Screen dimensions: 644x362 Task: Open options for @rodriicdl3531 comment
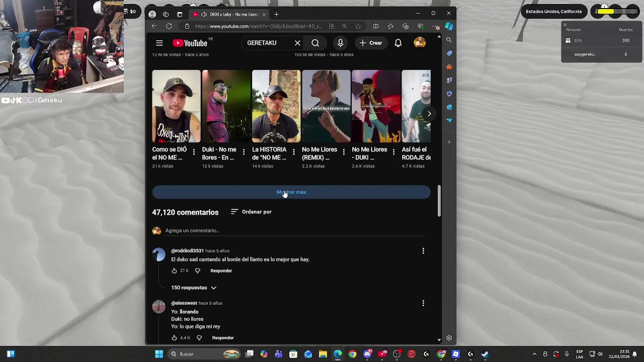pyautogui.click(x=423, y=251)
